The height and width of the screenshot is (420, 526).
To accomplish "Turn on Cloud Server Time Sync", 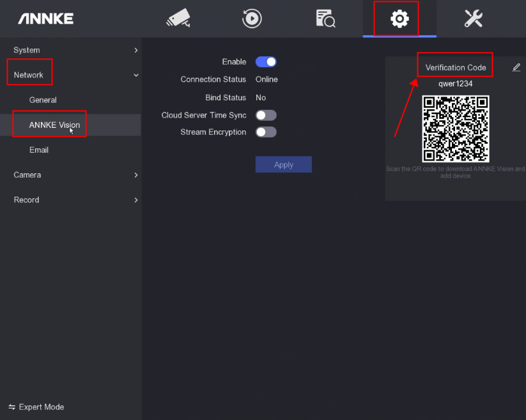I will [266, 115].
